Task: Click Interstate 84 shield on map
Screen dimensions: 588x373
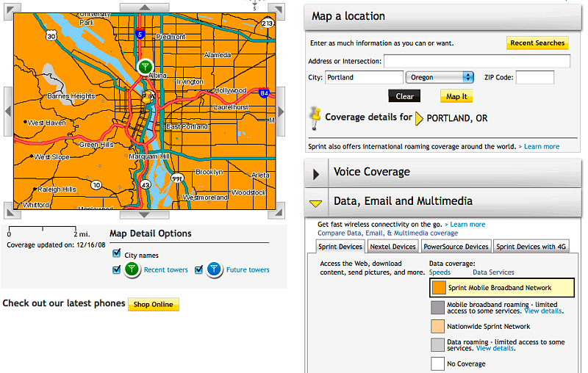Action: tap(264, 93)
